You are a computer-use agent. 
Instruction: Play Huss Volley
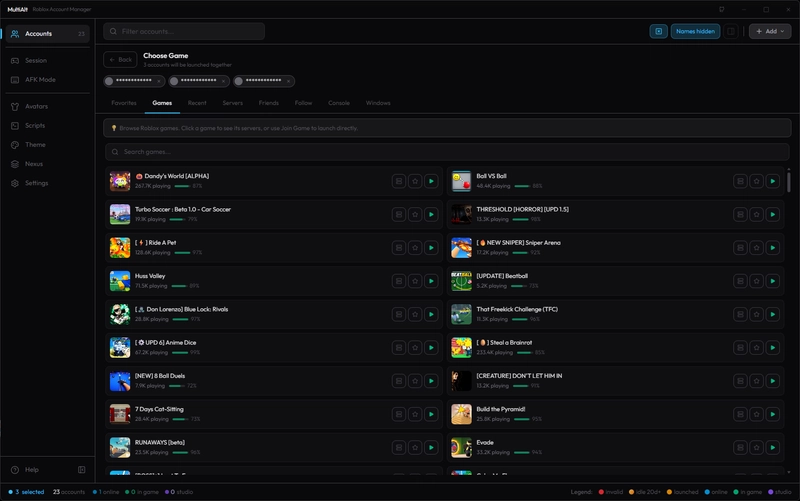pos(431,281)
